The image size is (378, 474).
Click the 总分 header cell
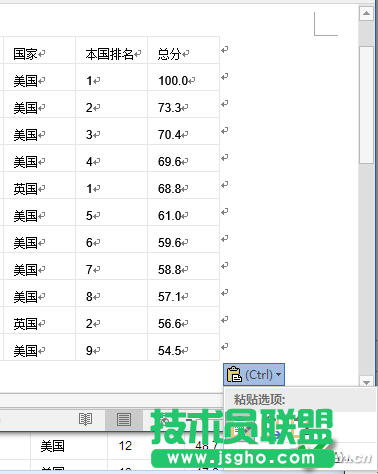[184, 50]
